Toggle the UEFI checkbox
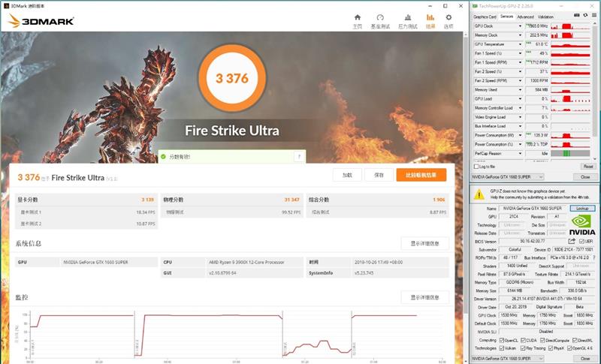The width and height of the screenshot is (601, 364). click(581, 242)
